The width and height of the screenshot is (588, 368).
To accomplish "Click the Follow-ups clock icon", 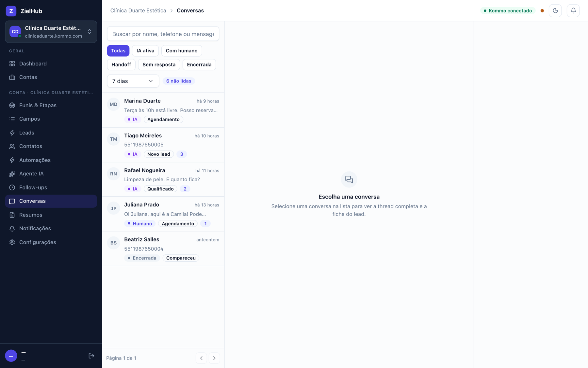I will (12, 187).
